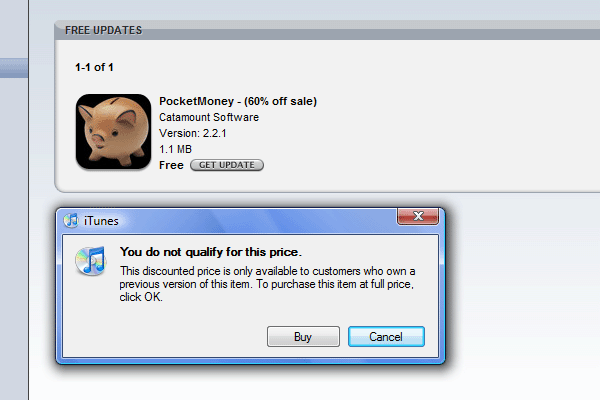Click the small iTunes icon in dialog title bar
600x400 pixels.
tap(71, 220)
